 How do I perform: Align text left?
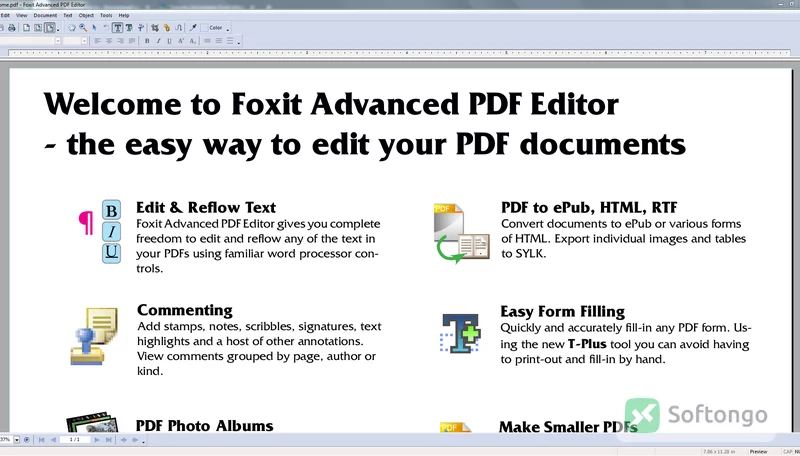[97, 41]
